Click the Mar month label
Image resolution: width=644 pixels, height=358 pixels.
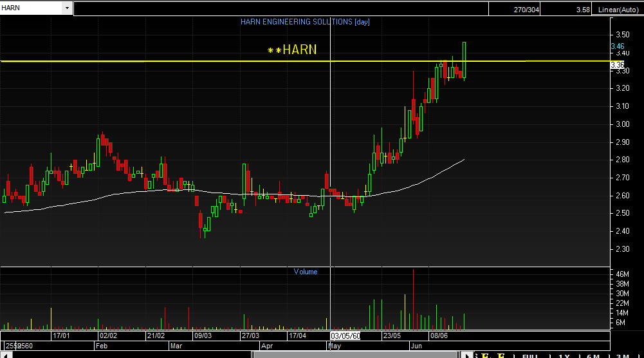(x=176, y=346)
